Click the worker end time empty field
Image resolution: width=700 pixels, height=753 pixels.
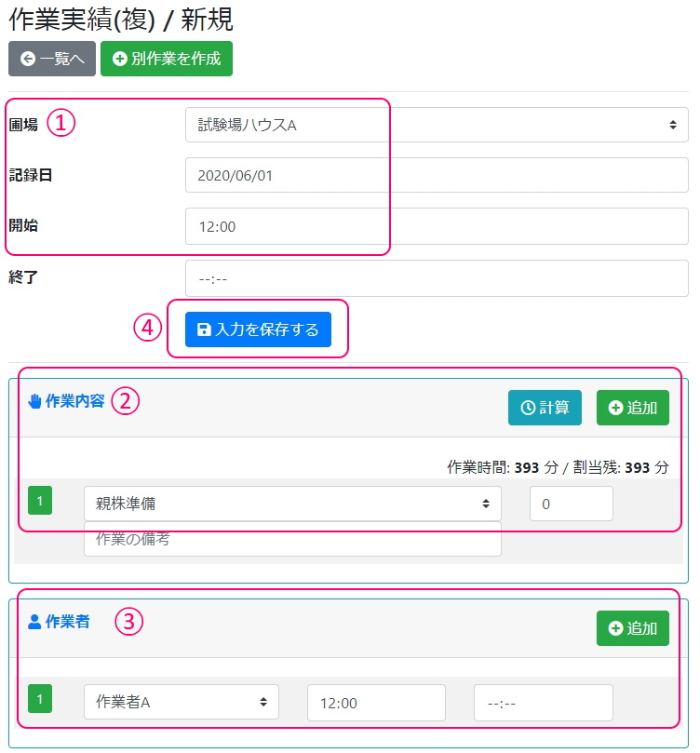544,703
